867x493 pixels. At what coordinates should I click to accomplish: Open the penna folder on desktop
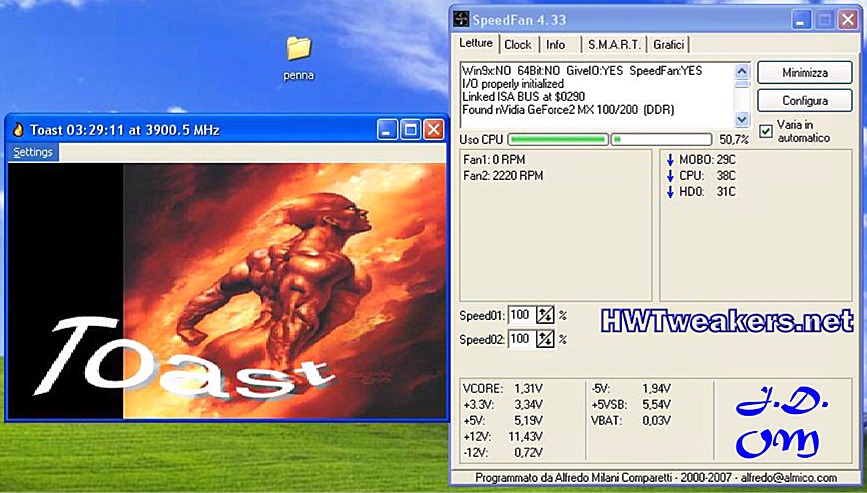(x=299, y=58)
